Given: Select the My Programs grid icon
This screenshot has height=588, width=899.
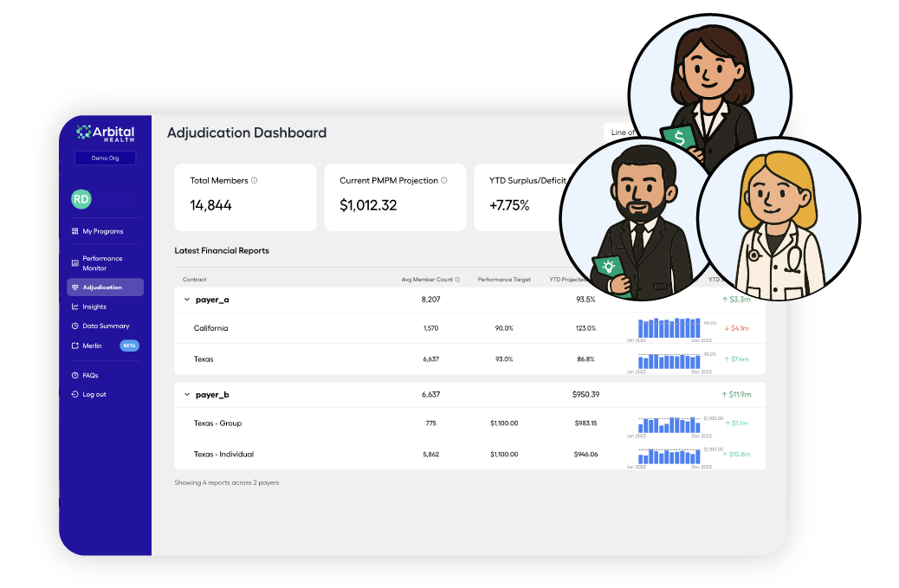Looking at the screenshot, I should tap(74, 230).
